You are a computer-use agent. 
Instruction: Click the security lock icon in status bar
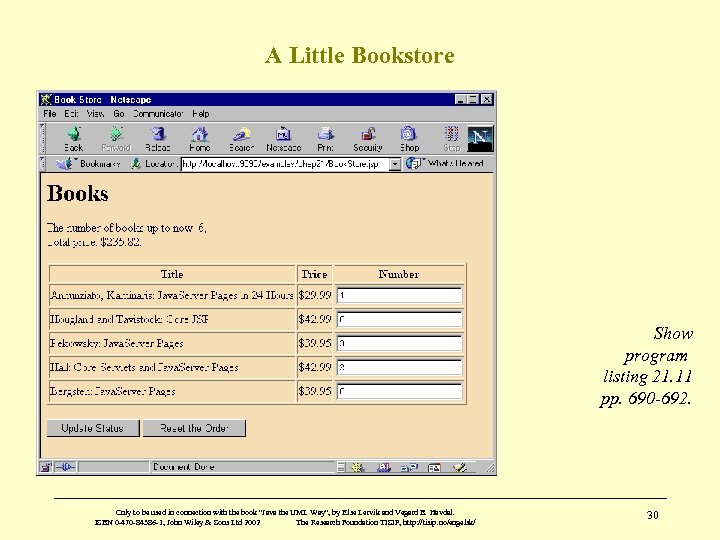coord(46,467)
